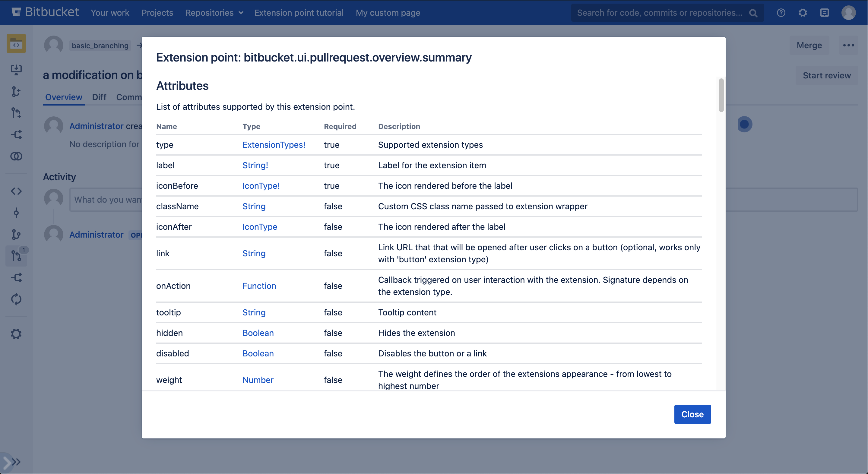The width and height of the screenshot is (868, 474).
Task: Click the Start review button
Action: [x=827, y=75]
